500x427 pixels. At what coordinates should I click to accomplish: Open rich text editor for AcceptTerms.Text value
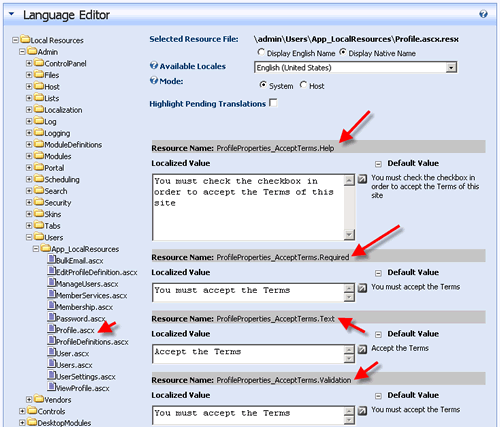coord(362,349)
